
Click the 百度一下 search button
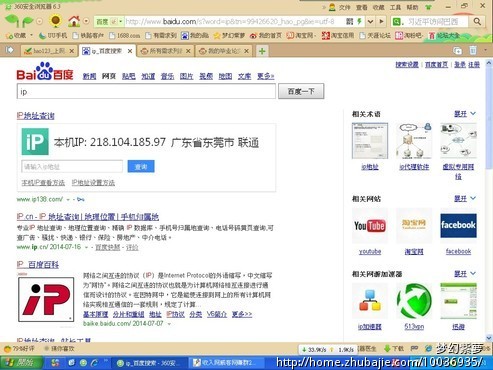(x=301, y=91)
